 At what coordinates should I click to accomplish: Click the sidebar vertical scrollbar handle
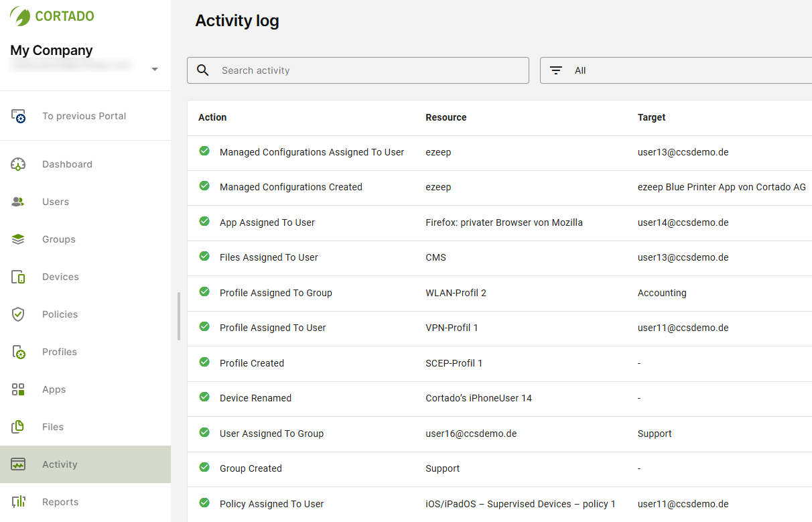tap(178, 316)
